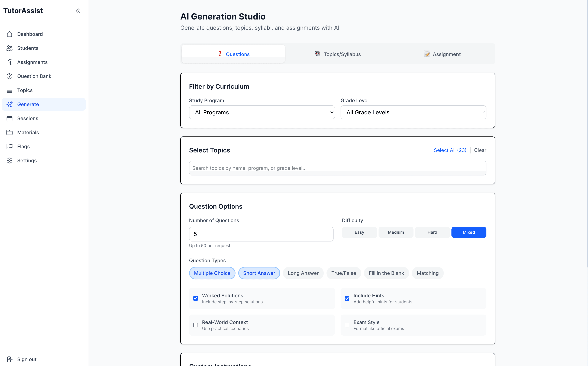Open the Topics sidebar item

tap(44, 90)
